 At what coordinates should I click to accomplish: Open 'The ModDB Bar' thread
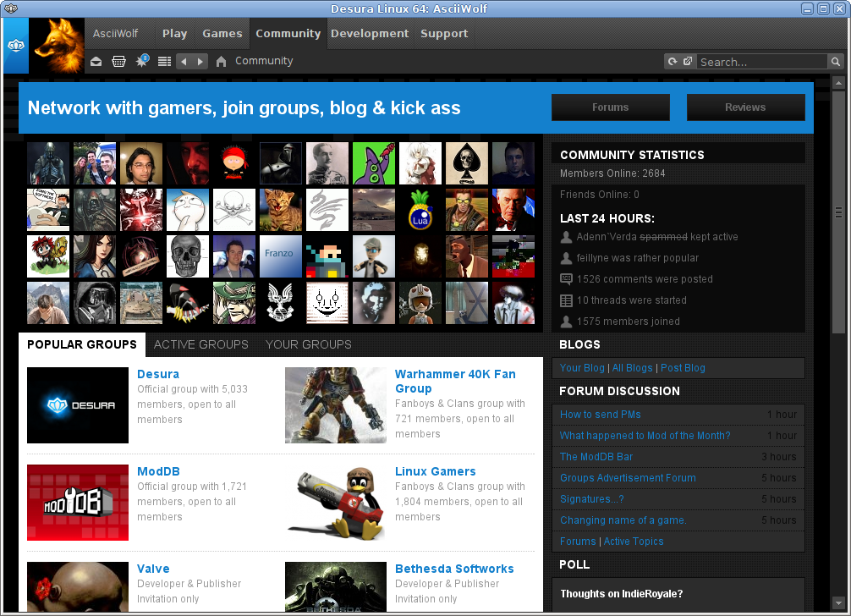pos(596,457)
